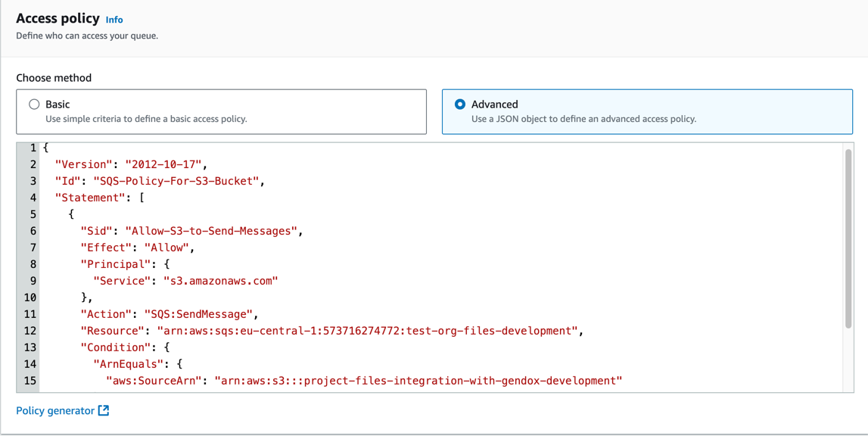Click the Resource SQS queue ARN string

tap(368, 331)
